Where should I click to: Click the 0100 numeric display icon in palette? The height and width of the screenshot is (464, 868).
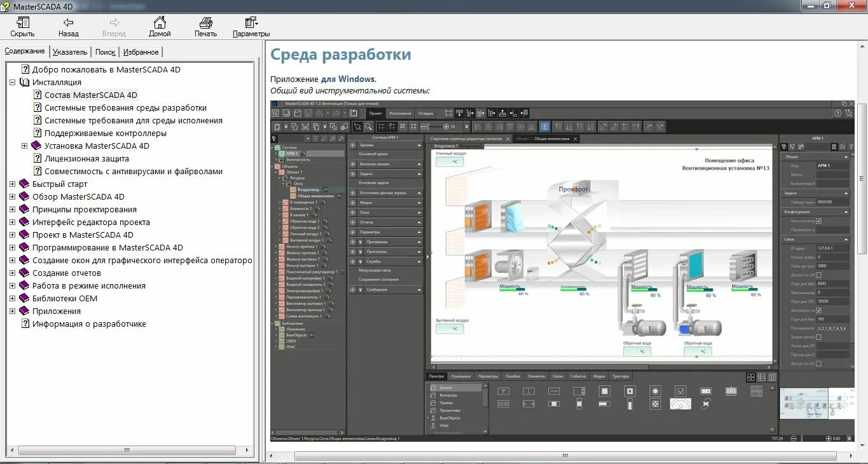click(503, 404)
